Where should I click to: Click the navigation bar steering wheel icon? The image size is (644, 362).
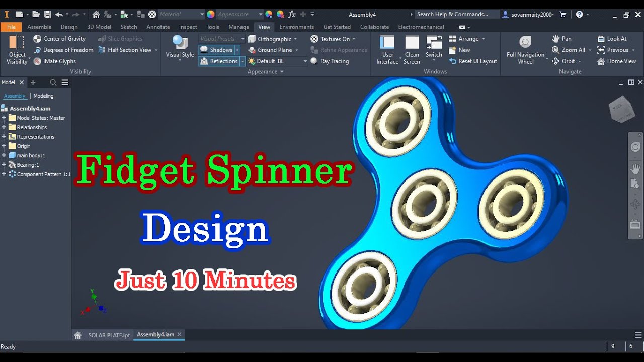click(x=635, y=148)
